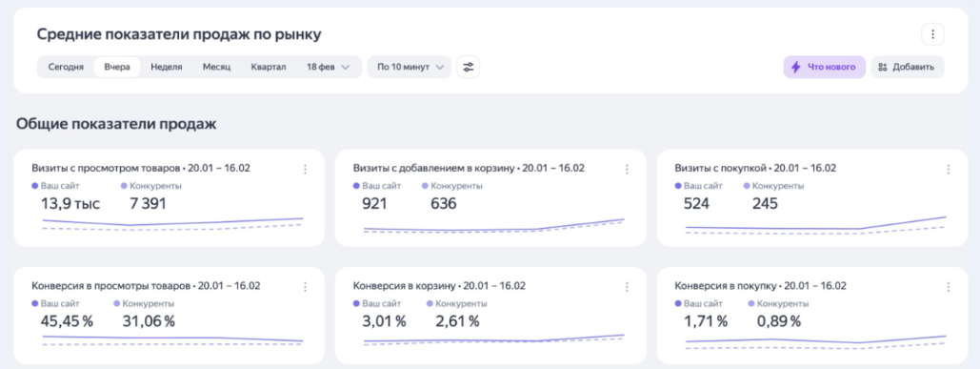This screenshot has width=980, height=369.
Task: Click the 921 site value
Action: point(374,203)
